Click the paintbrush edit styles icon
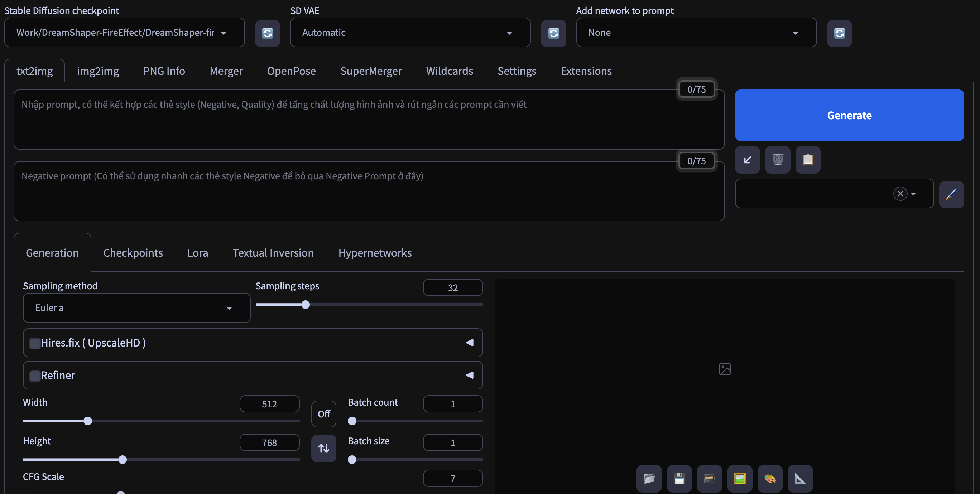Viewport: 980px width, 494px height. coord(951,194)
